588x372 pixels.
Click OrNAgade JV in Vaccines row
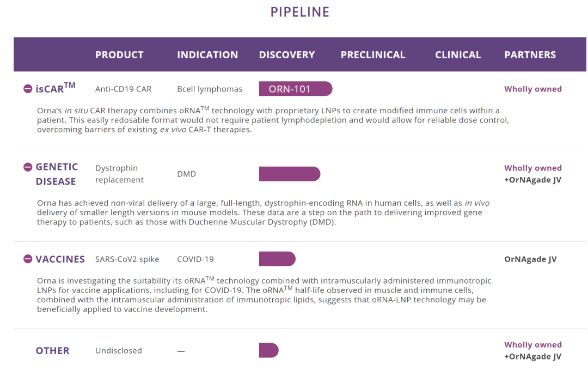[530, 259]
